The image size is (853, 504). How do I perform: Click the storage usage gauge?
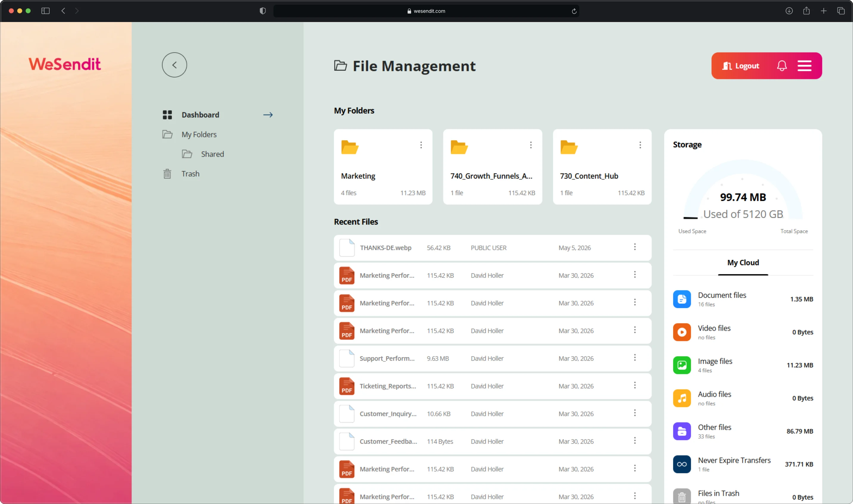point(743,190)
